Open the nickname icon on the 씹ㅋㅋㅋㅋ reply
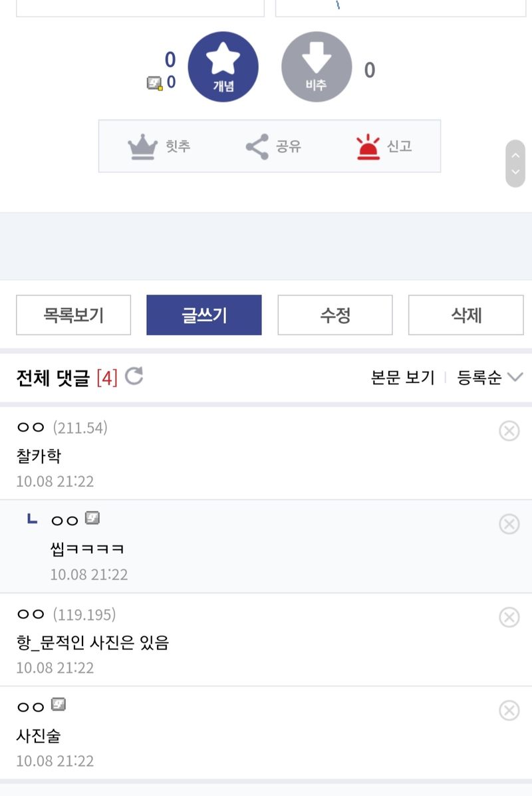The width and height of the screenshot is (532, 796). [x=92, y=518]
